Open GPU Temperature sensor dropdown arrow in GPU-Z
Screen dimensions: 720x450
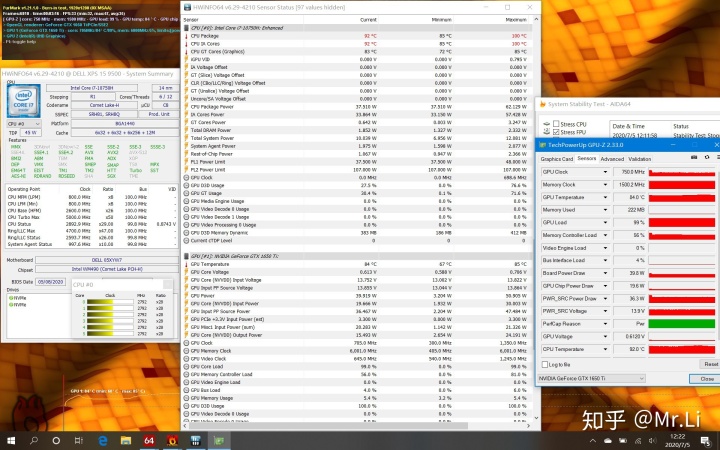(605, 197)
